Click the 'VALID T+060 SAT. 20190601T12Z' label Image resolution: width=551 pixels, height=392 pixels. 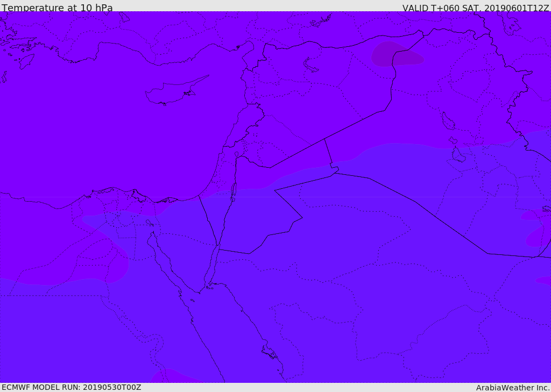coord(476,8)
